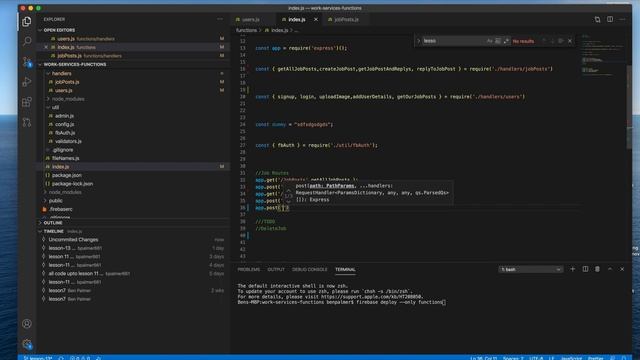
Task: Open package-lock.json file
Action: (72, 184)
